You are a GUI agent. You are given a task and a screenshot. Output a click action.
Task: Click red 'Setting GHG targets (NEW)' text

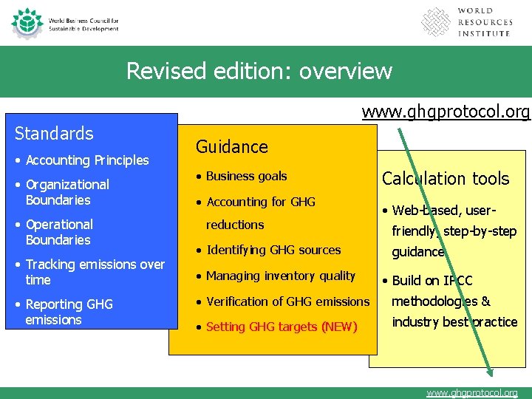point(282,327)
